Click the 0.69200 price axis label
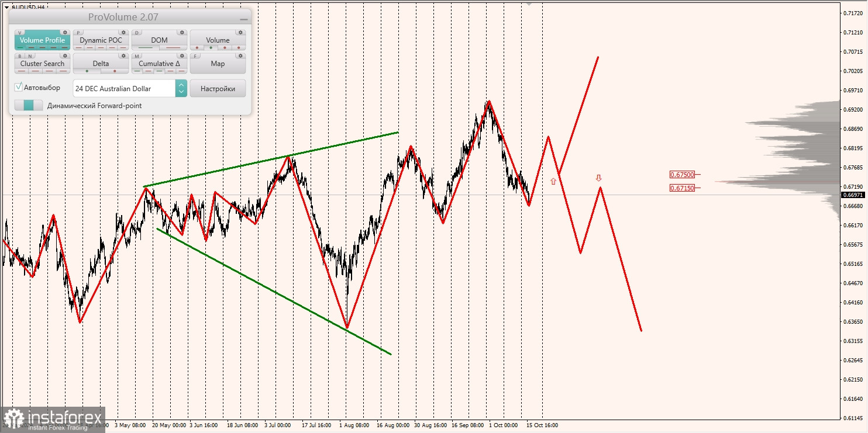The width and height of the screenshot is (868, 433). pos(852,109)
